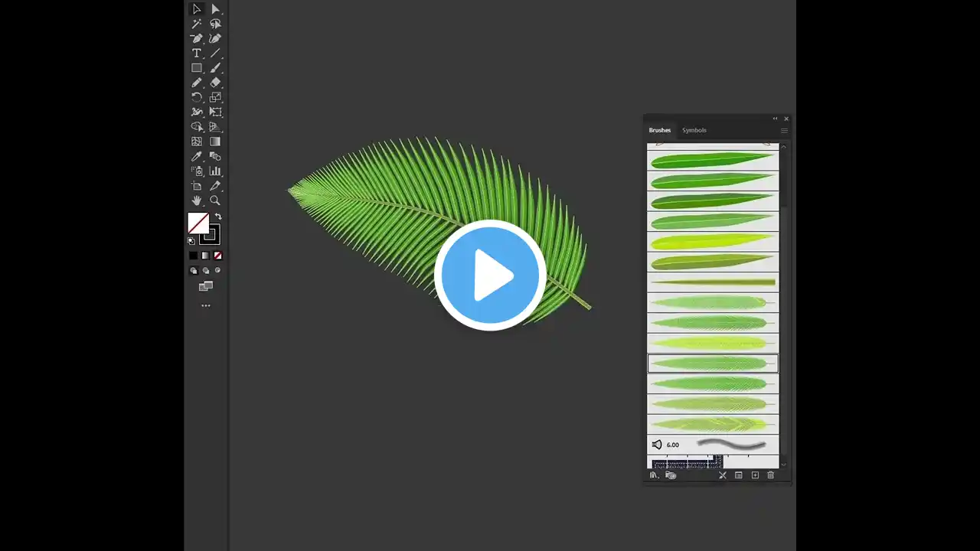Select the Slice tool
The width and height of the screenshot is (980, 551).
pos(215,186)
